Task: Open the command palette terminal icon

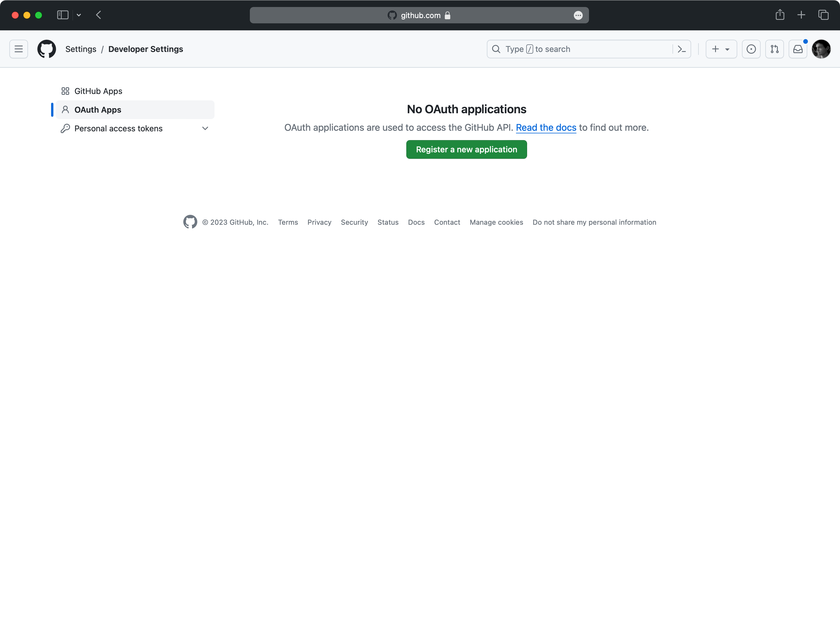Action: pos(682,49)
